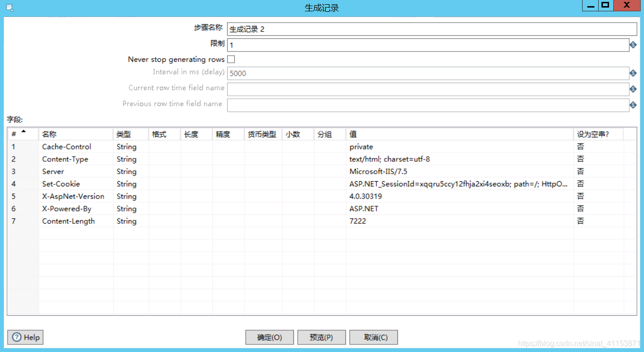Image resolution: width=644 pixels, height=352 pixels.
Task: Click variable icon beside Current row time field
Action: (x=633, y=89)
